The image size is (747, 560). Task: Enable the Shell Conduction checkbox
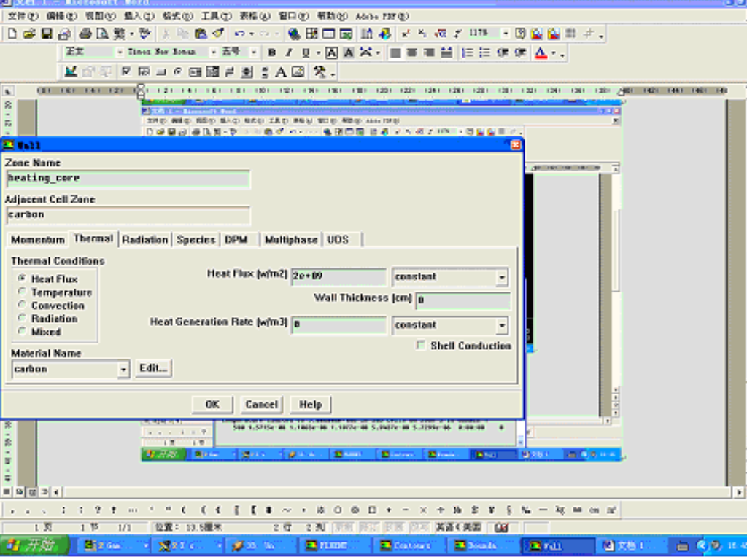(x=421, y=346)
